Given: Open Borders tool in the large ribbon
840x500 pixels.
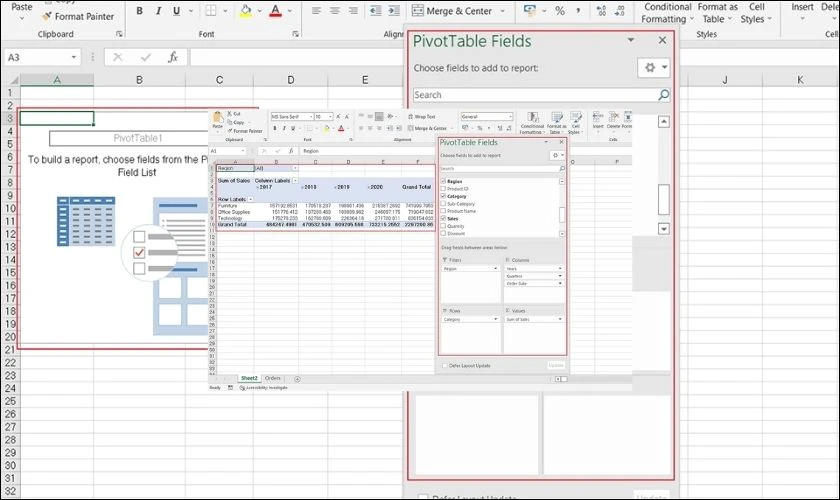Looking at the screenshot, I should coord(211,11).
